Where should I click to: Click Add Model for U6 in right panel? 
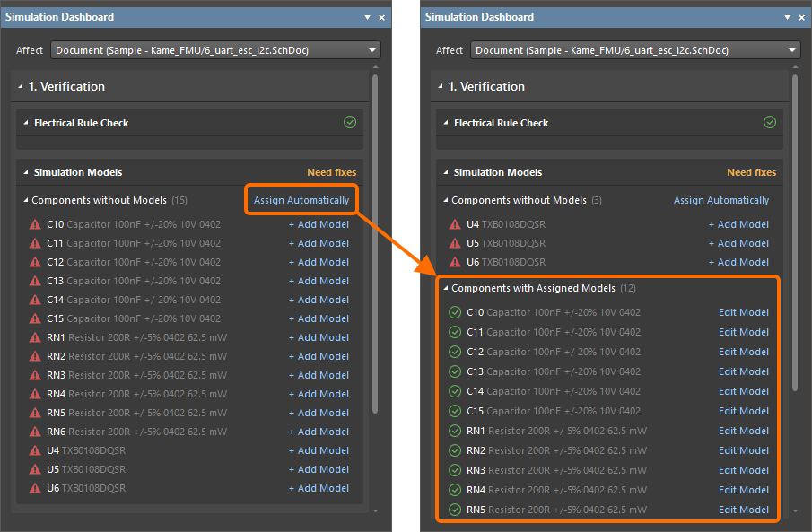tap(738, 262)
